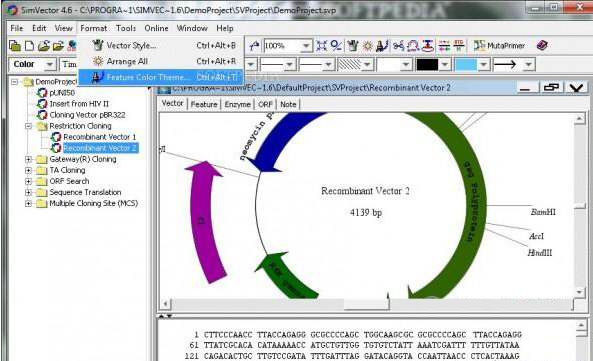Viewport: 593px width, 361px height.
Task: Collapse the Restriction Cloning folder
Action: (x=28, y=126)
